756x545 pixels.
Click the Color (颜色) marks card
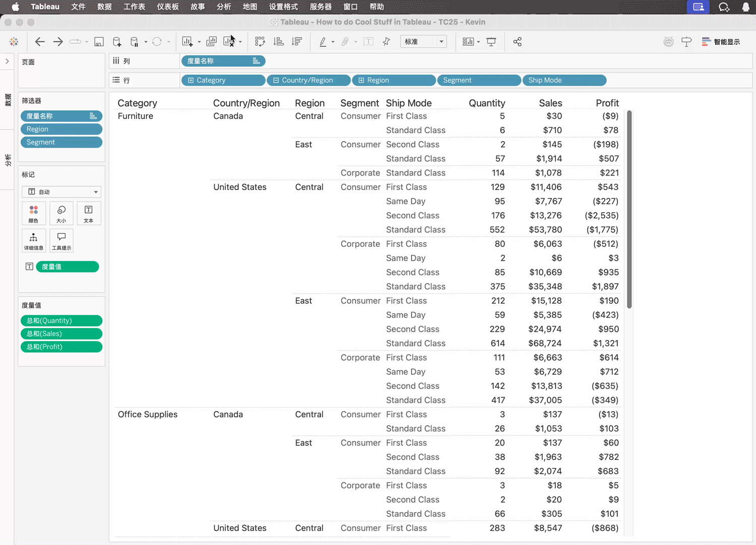pyautogui.click(x=34, y=214)
